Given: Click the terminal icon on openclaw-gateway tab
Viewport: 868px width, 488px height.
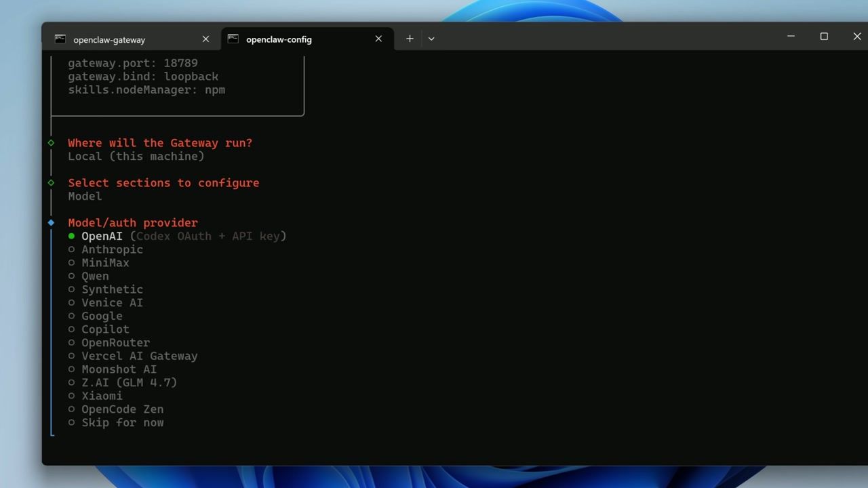Looking at the screenshot, I should (x=60, y=39).
